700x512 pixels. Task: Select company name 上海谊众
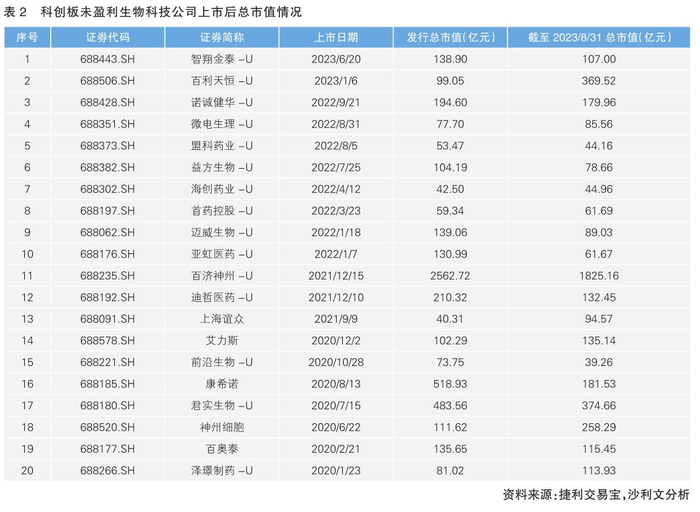[222, 319]
